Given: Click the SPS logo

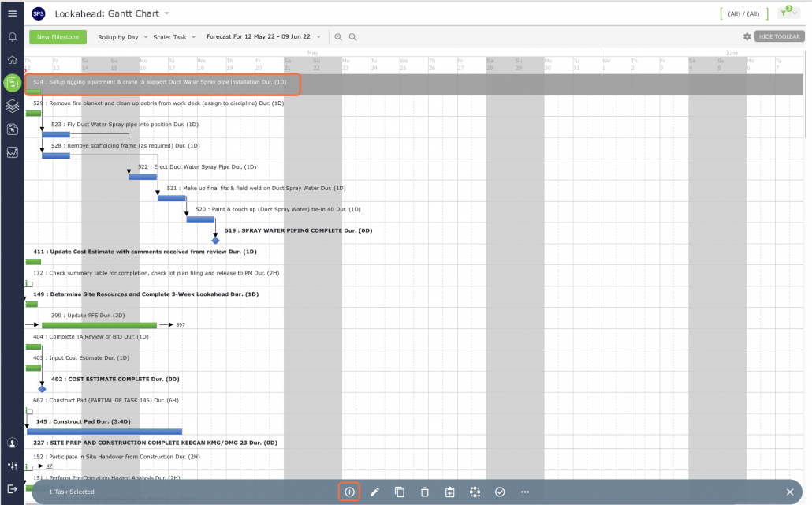Looking at the screenshot, I should tap(39, 13).
